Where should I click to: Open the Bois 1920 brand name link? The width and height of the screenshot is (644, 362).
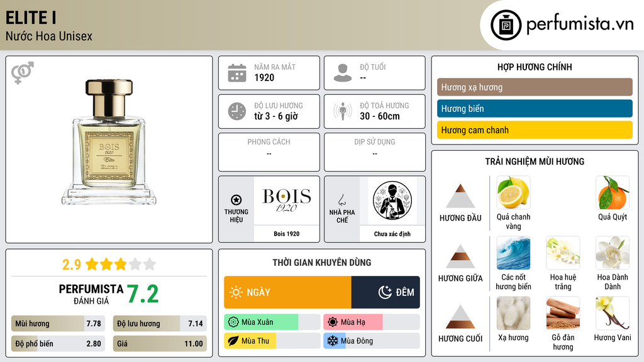[x=287, y=234]
